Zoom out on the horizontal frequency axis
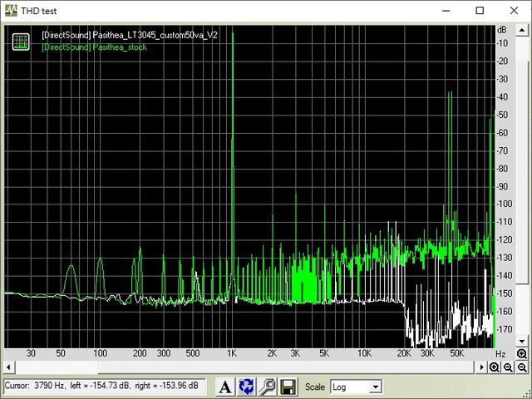 click(508, 367)
